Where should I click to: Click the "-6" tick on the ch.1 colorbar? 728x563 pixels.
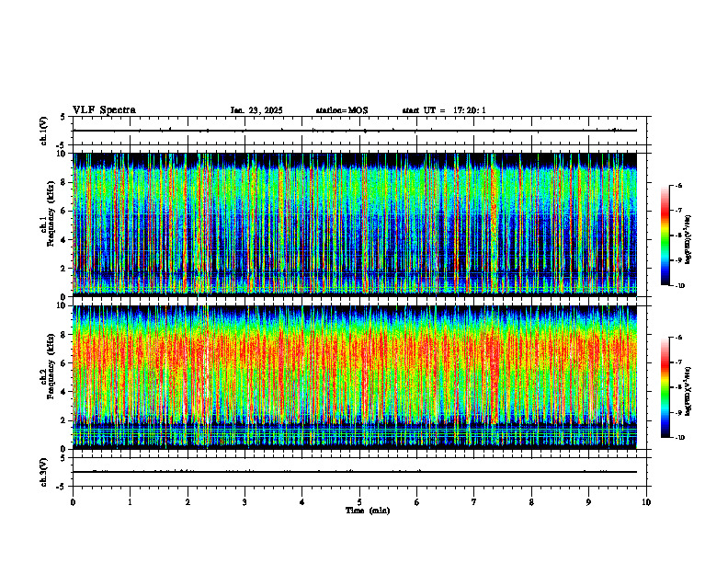point(678,185)
